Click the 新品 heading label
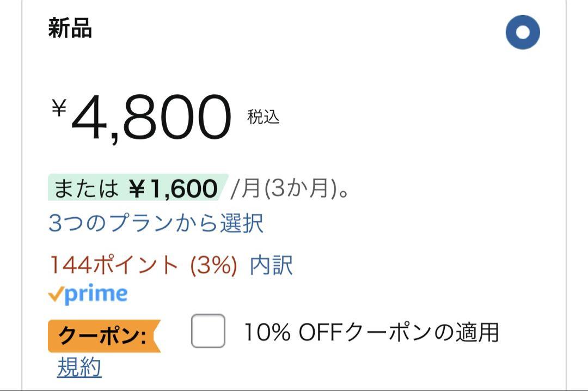 (70, 28)
